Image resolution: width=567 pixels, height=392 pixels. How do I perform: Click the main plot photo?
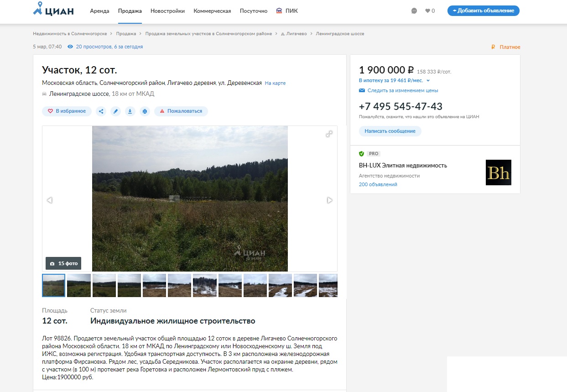190,199
